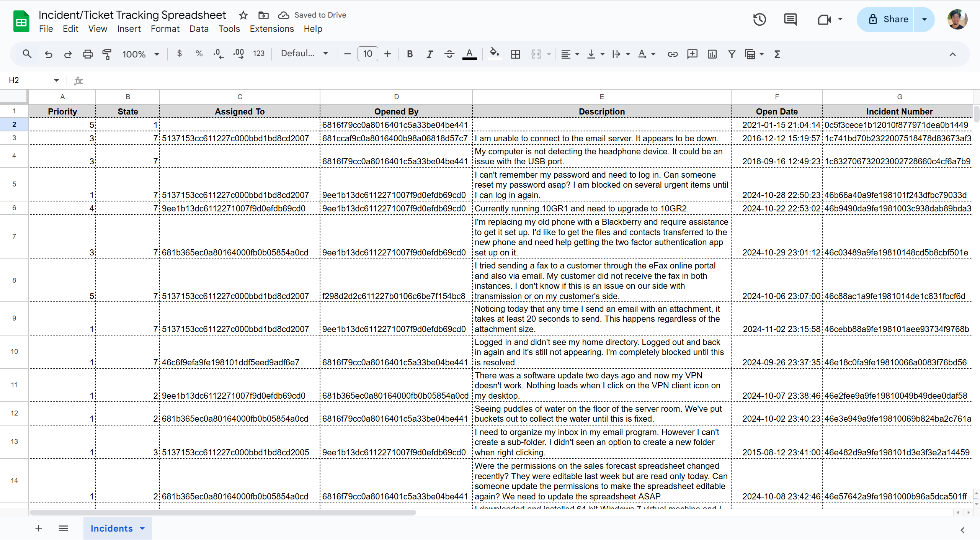980x540 pixels.
Task: Select the Paint format tool
Action: point(107,54)
